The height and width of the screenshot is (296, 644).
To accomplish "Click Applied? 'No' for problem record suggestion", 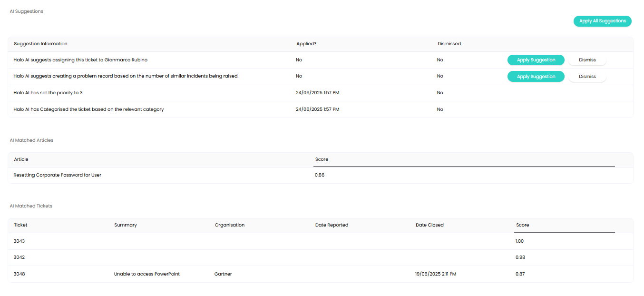I will (x=299, y=76).
